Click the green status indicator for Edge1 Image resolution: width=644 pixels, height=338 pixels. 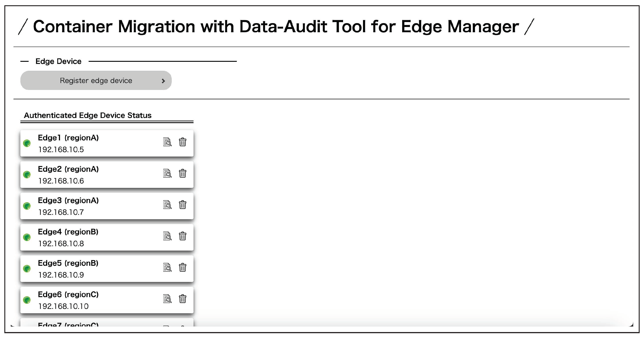tap(27, 143)
